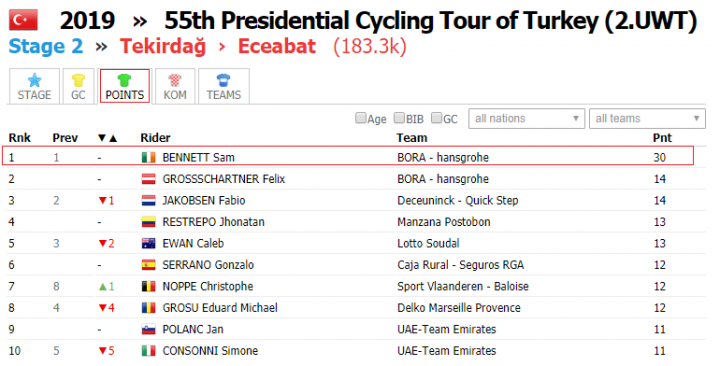Click the Turkey flag icon in header
The height and width of the screenshot is (366, 720).
coord(24,20)
